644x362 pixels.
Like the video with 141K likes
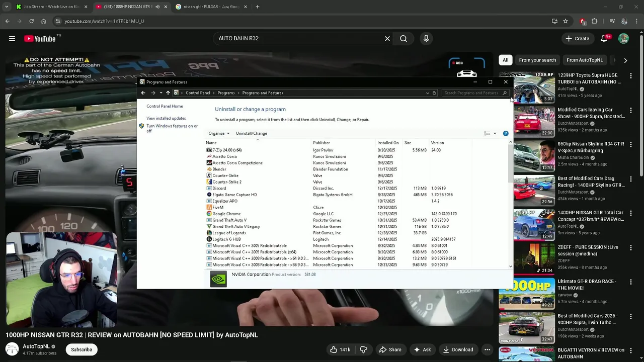tap(341, 349)
